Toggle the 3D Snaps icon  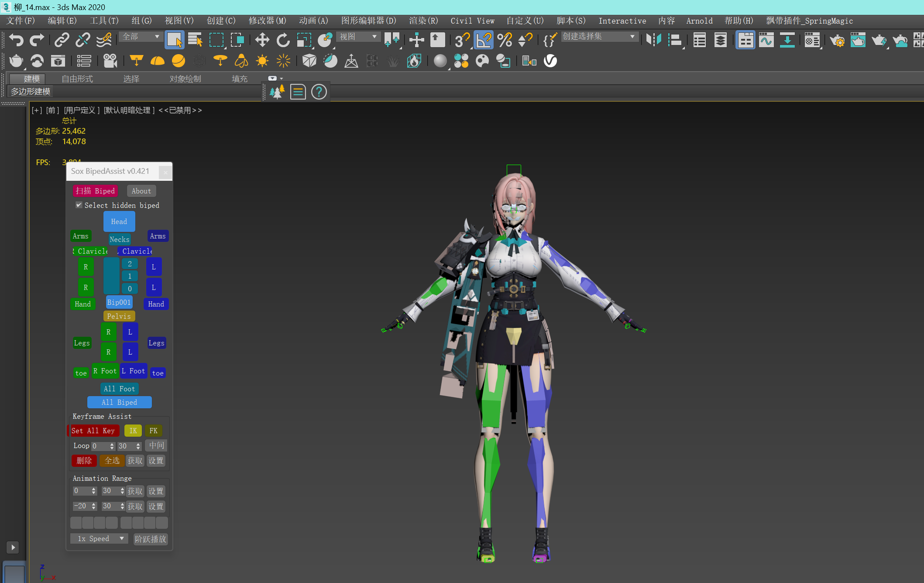(x=462, y=40)
